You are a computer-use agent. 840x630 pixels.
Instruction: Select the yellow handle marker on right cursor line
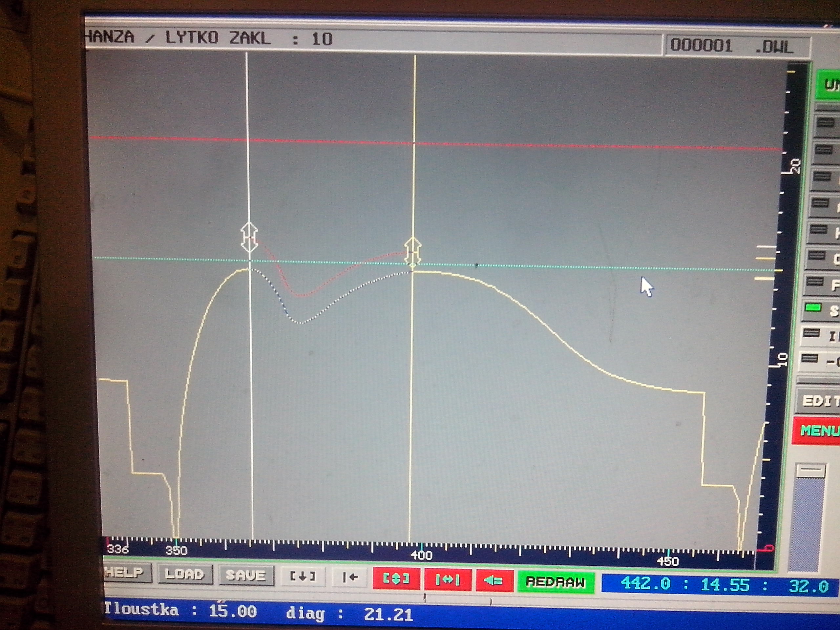coord(413,252)
